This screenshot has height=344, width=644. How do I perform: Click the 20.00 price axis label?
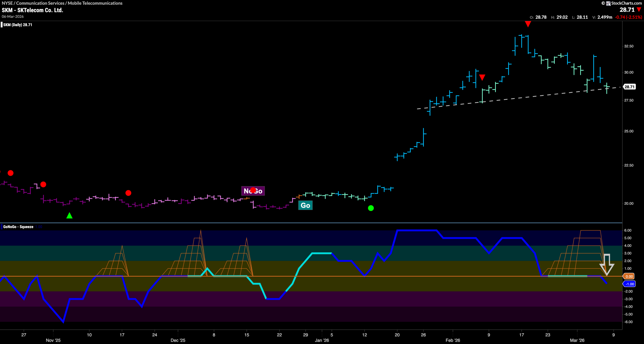629,204
